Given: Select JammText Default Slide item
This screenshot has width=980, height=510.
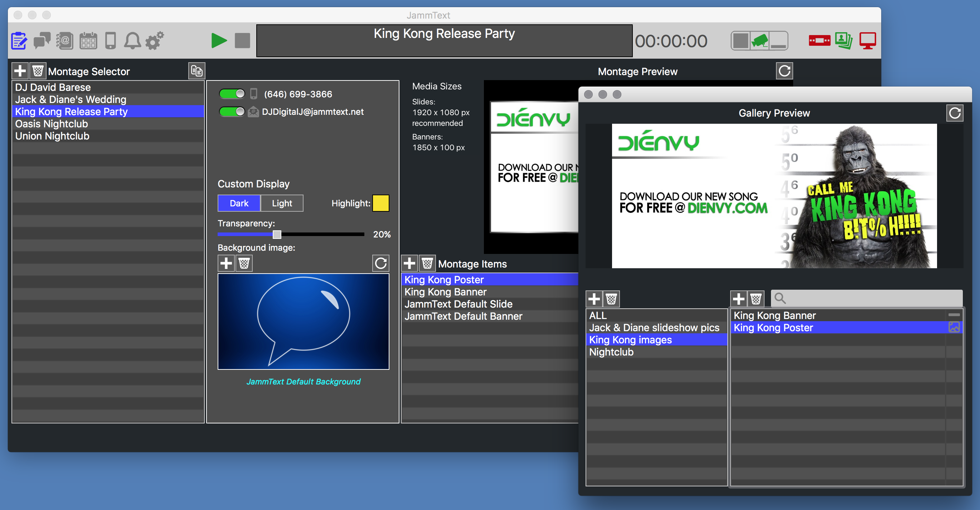Looking at the screenshot, I should 490,304.
